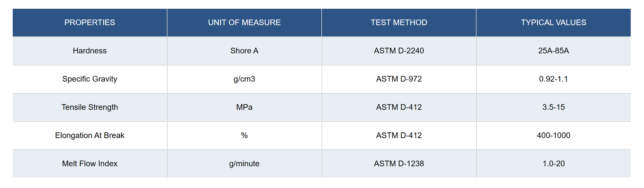Select the Elongation At Break label
Image resolution: width=644 pixels, height=188 pixels.
(x=90, y=135)
